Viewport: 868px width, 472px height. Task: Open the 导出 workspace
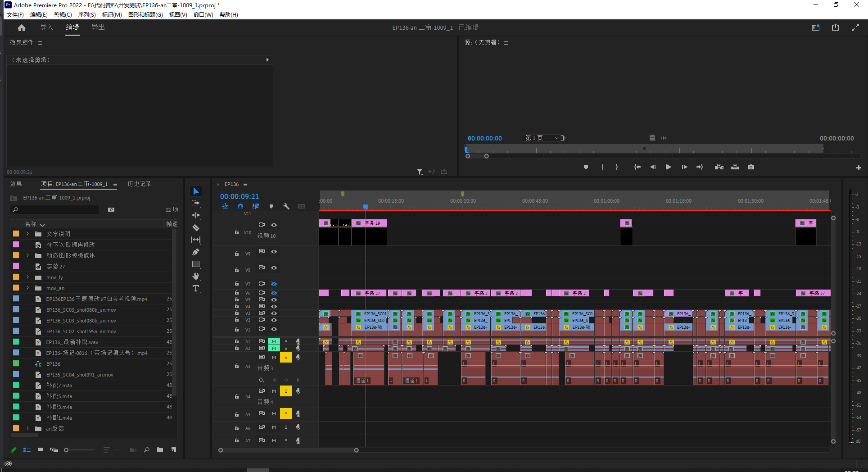pyautogui.click(x=98, y=27)
